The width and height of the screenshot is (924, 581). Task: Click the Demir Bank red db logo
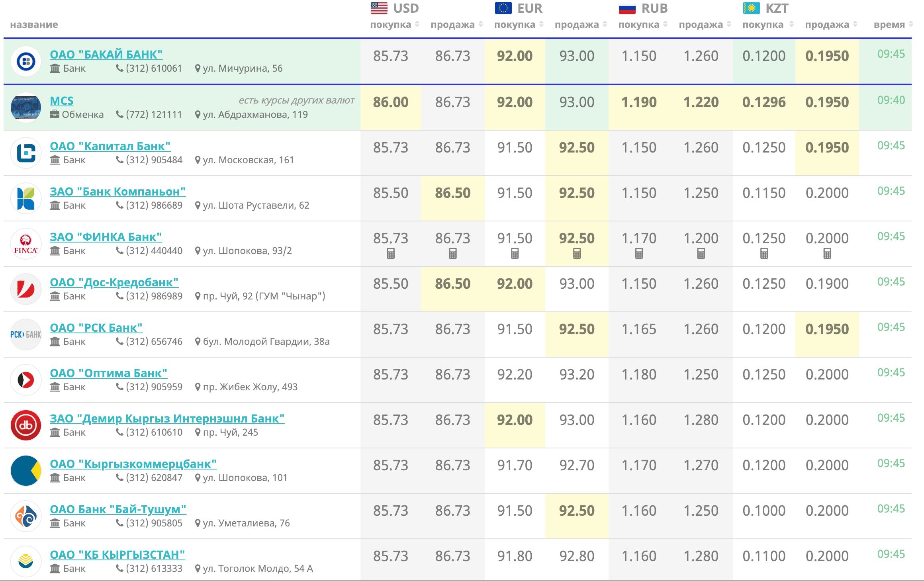pyautogui.click(x=26, y=425)
